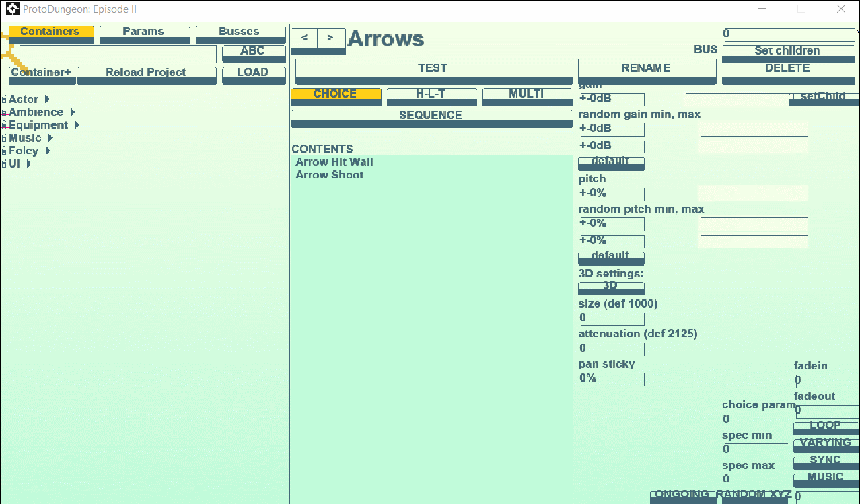860x504 pixels.
Task: Open the Busses tab
Action: 240,34
